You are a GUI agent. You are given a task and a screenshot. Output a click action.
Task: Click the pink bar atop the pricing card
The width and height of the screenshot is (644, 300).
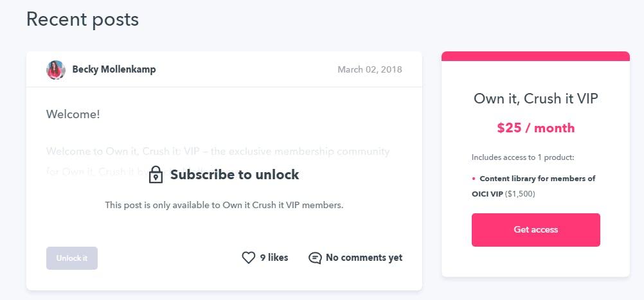coord(535,57)
